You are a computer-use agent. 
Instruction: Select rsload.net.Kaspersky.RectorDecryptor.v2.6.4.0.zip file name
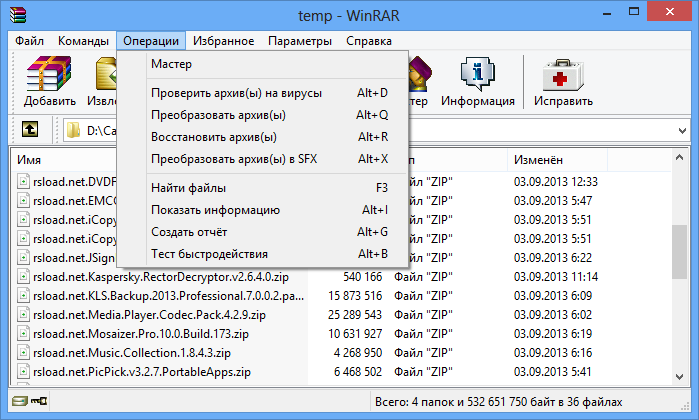pyautogui.click(x=160, y=277)
